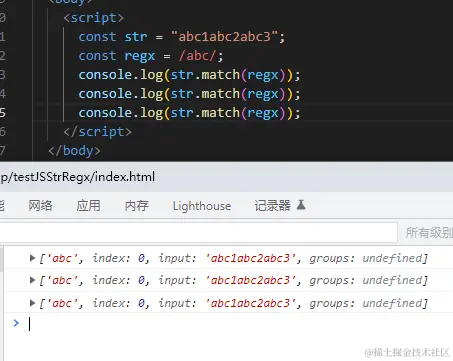Click the string "abc1abc2abc3" in code

pos(225,37)
